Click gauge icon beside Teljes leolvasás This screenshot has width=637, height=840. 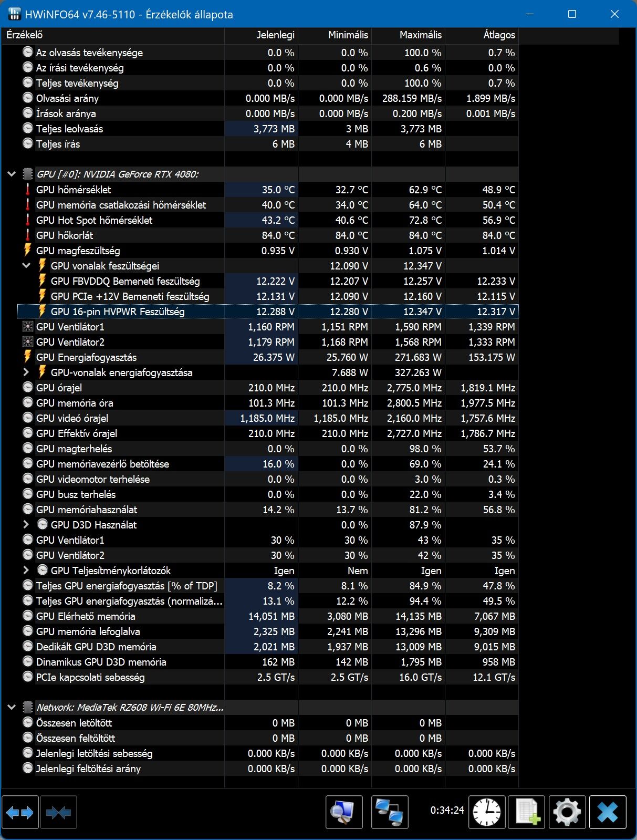pos(28,129)
